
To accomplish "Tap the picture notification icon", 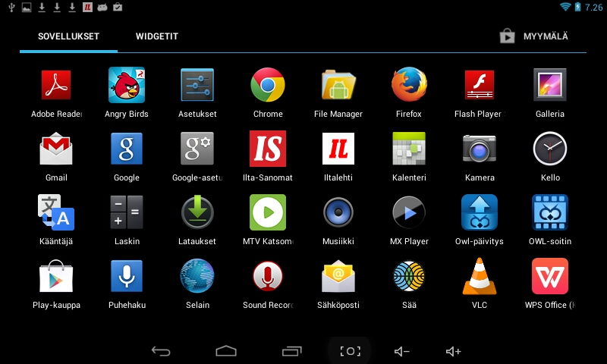I will [x=27, y=7].
